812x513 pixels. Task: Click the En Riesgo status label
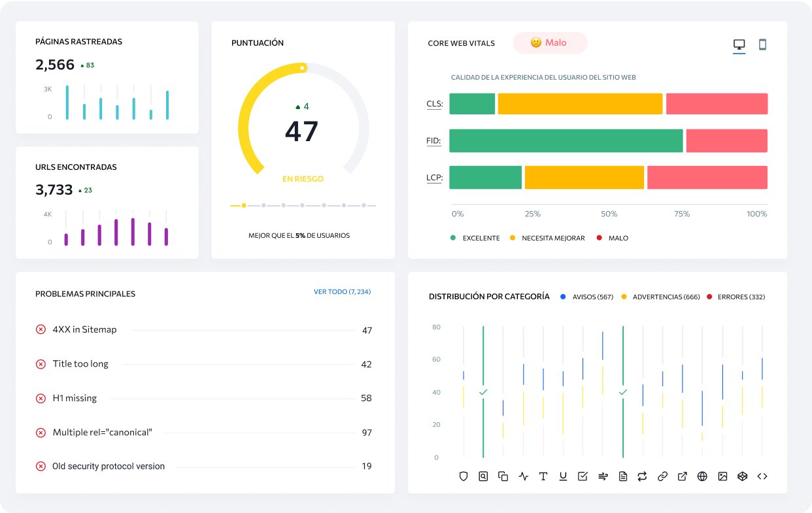pos(303,179)
